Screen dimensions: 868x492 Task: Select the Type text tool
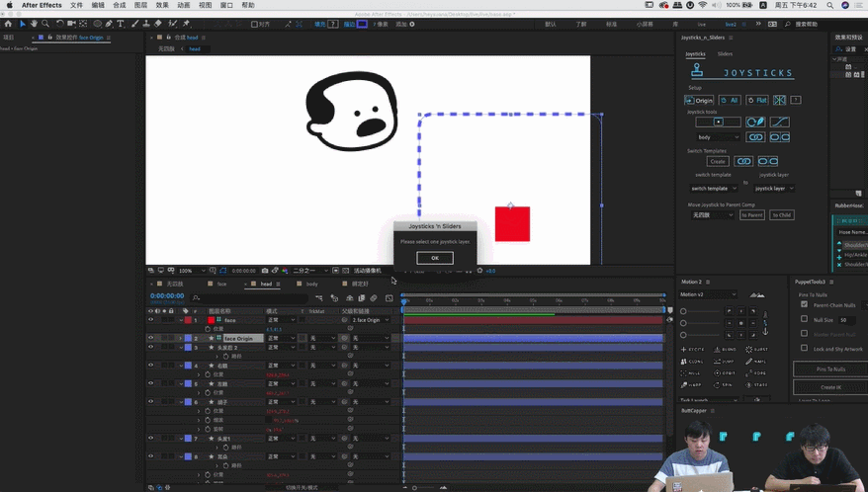click(x=121, y=24)
